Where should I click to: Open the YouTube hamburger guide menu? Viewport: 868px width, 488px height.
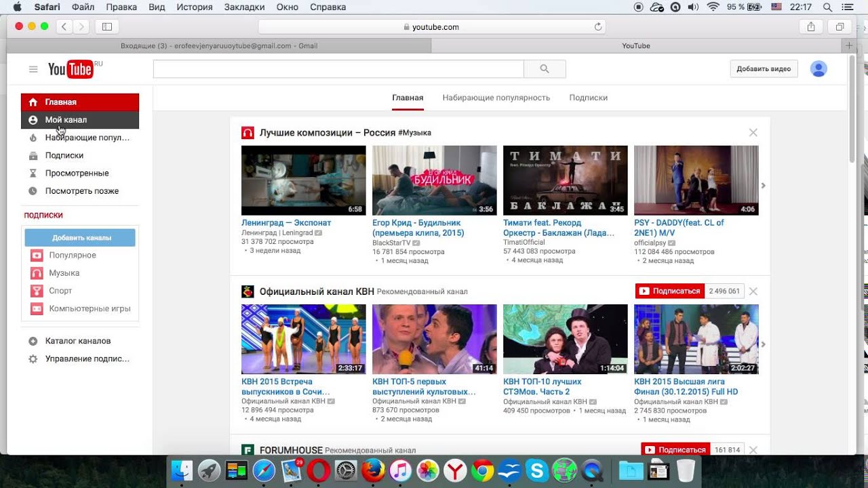(x=33, y=69)
